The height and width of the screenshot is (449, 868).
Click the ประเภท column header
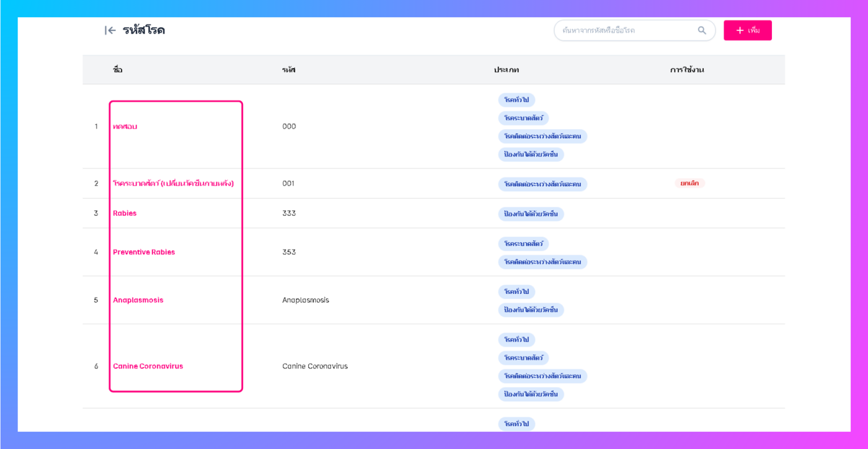507,70
